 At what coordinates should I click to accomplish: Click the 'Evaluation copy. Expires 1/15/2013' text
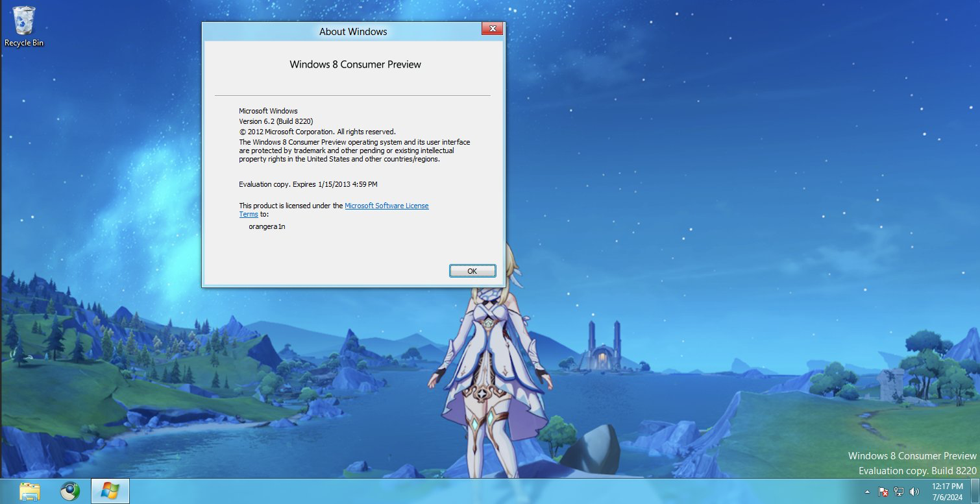(x=308, y=184)
